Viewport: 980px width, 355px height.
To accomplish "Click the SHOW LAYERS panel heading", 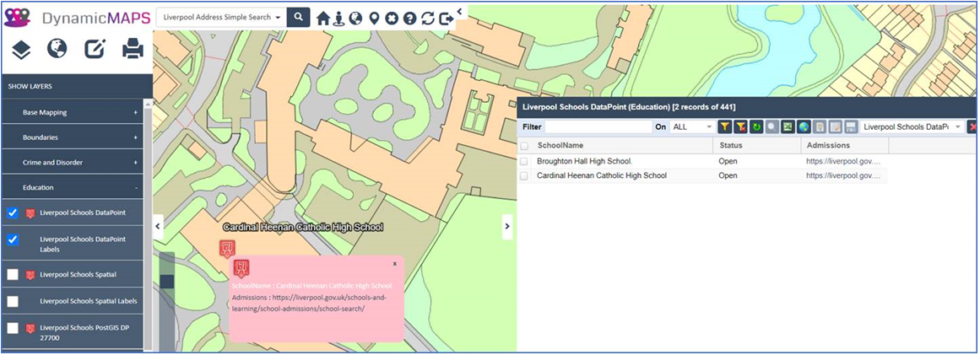I will pos(30,86).
